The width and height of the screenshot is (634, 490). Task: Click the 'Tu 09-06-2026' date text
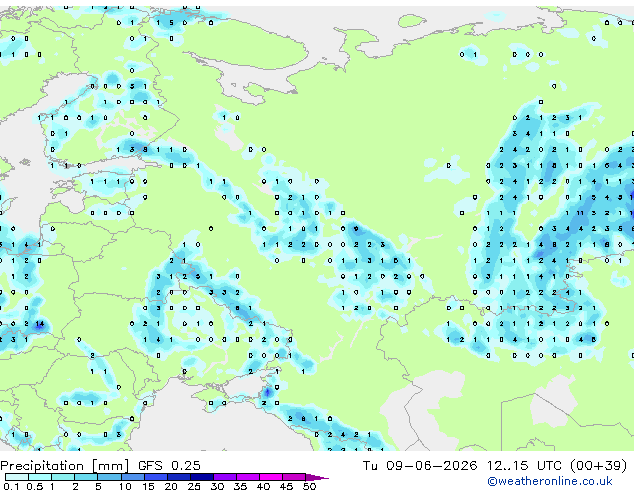(420, 466)
